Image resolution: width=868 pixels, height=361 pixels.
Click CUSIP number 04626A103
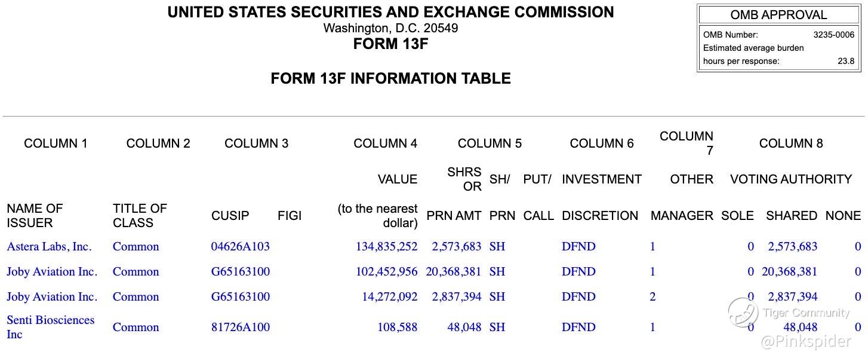tap(240, 246)
